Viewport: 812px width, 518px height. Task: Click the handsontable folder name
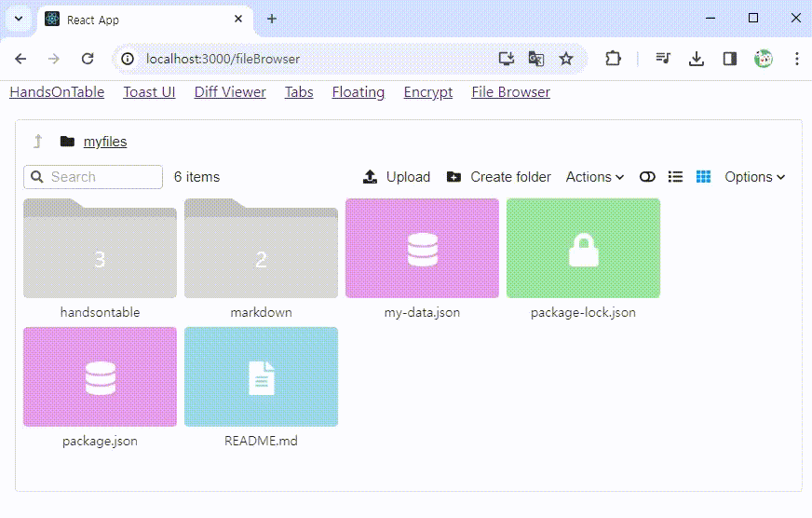100,312
